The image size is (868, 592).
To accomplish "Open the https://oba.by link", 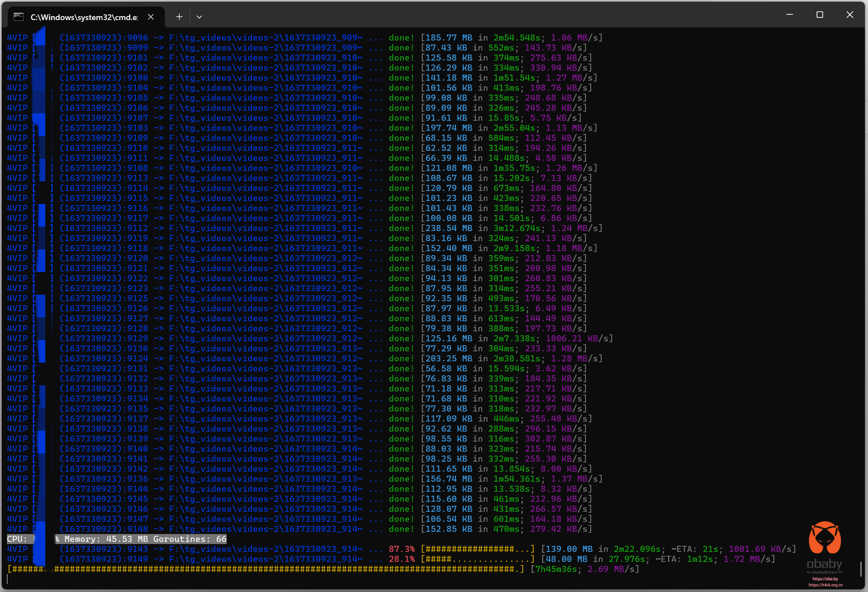I will [825, 579].
